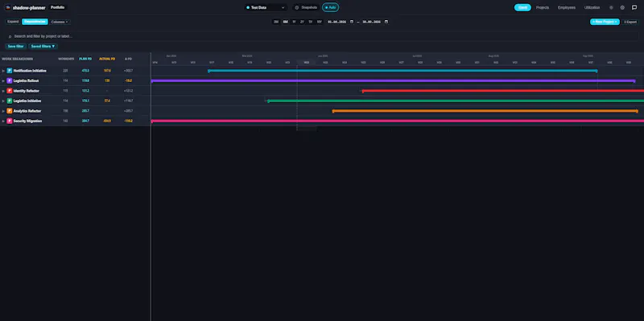Open the settings gear icon
Image resolution: width=644 pixels, height=321 pixels.
pyautogui.click(x=622, y=7)
